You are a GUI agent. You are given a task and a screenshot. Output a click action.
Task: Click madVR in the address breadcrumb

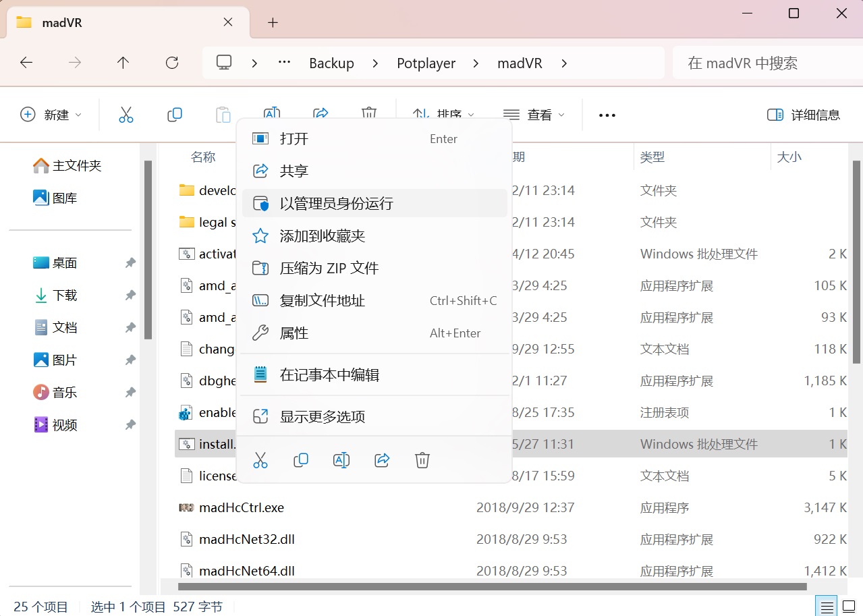(520, 63)
